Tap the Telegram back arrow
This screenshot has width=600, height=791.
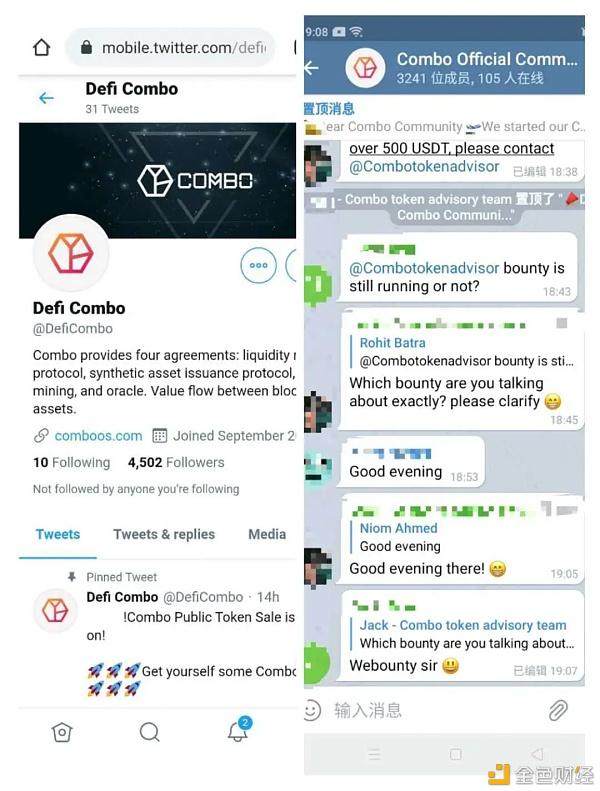coord(311,67)
